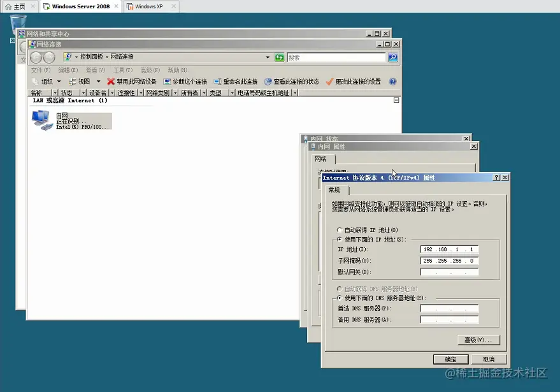Refresh the address bar with green arrows icon
The height and width of the screenshot is (392, 560).
[x=279, y=57]
